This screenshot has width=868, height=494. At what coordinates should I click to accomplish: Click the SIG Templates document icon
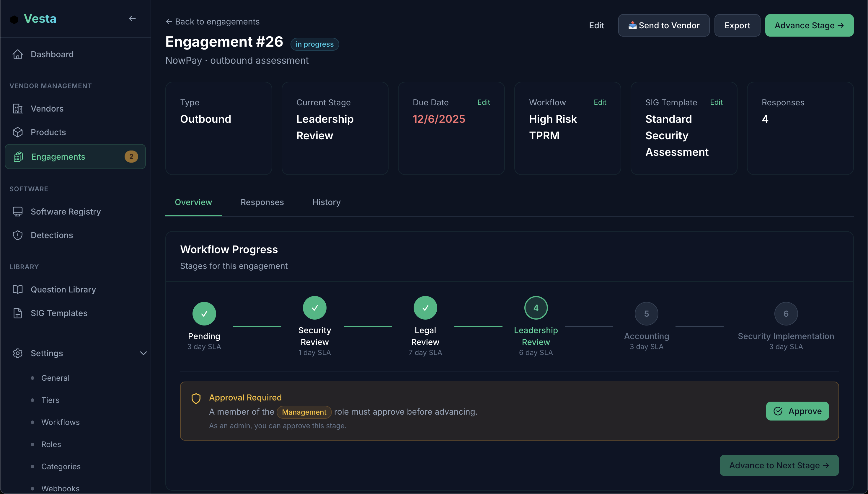point(18,313)
